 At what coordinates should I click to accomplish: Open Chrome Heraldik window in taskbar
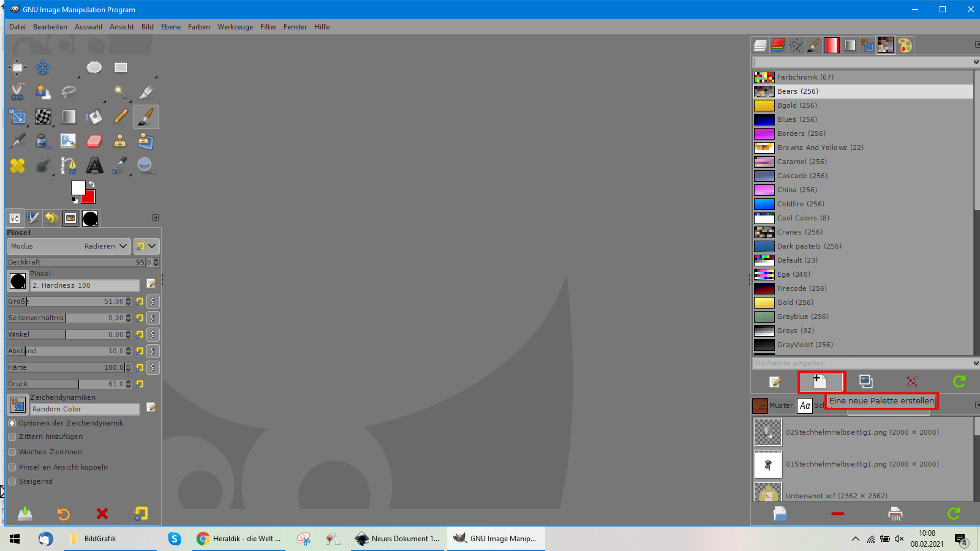(x=239, y=539)
